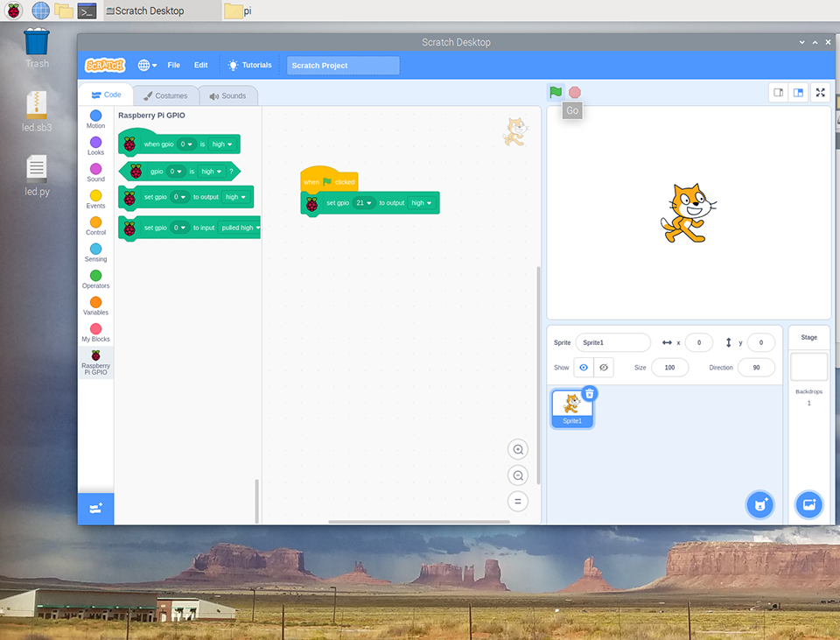Image resolution: width=840 pixels, height=640 pixels.
Task: Open the Events blocks category
Action: [x=96, y=200]
